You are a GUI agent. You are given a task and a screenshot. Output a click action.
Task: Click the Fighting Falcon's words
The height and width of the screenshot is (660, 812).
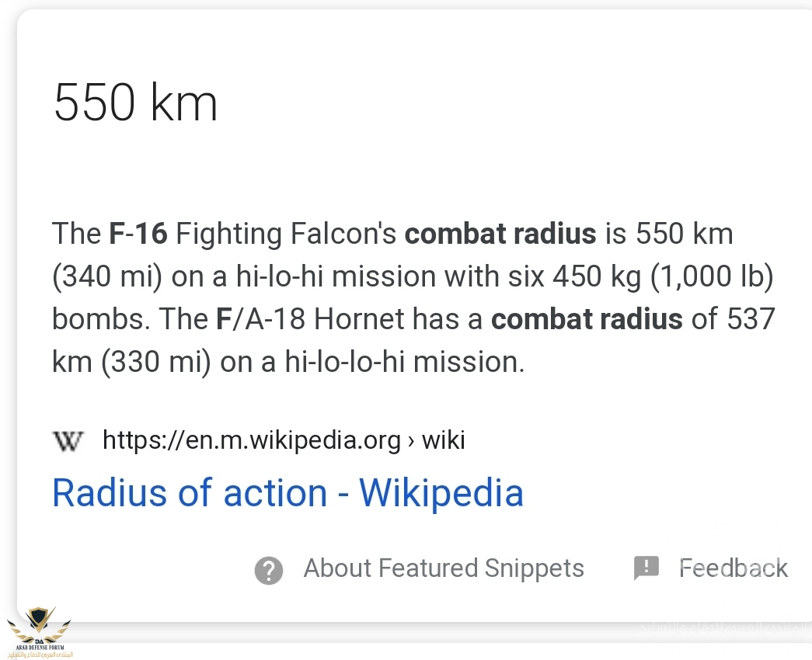point(286,234)
